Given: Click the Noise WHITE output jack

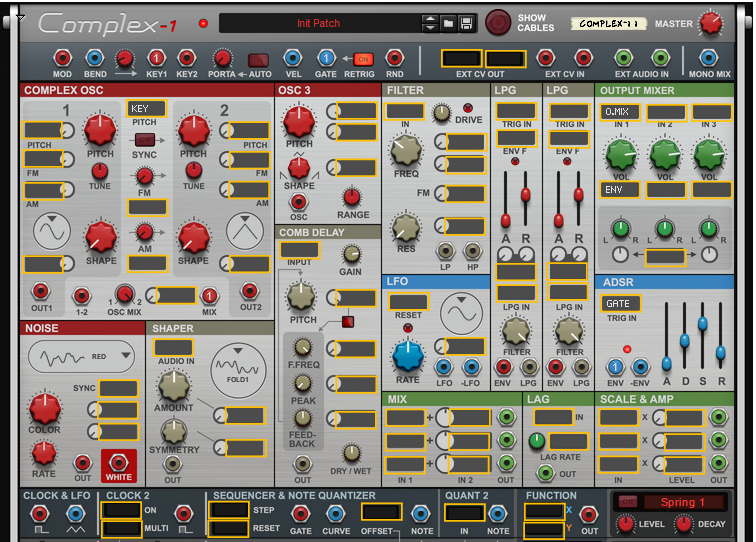Looking at the screenshot, I should click(119, 462).
